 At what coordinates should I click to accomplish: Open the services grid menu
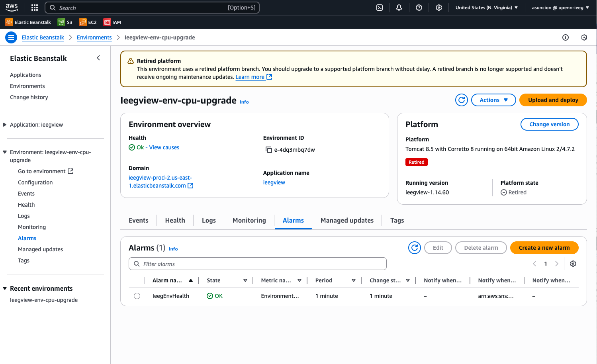click(x=35, y=8)
